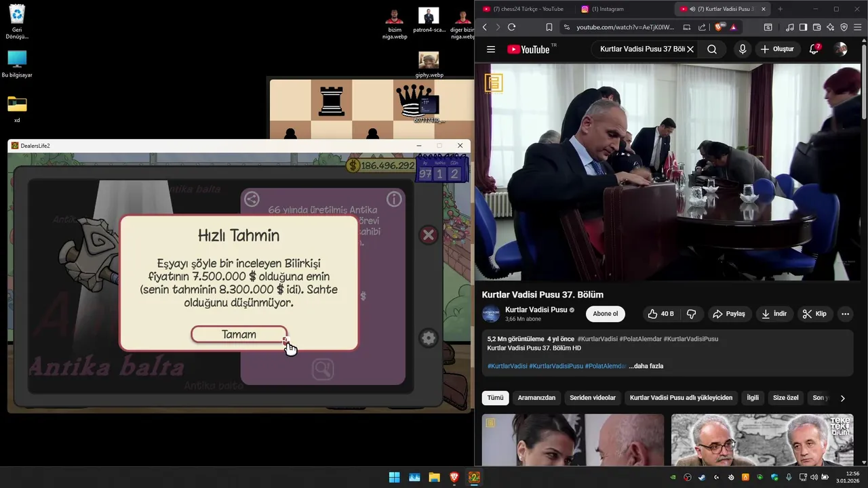The image size is (868, 488).
Task: Open Brave Shields lion icon
Action: [x=719, y=27]
